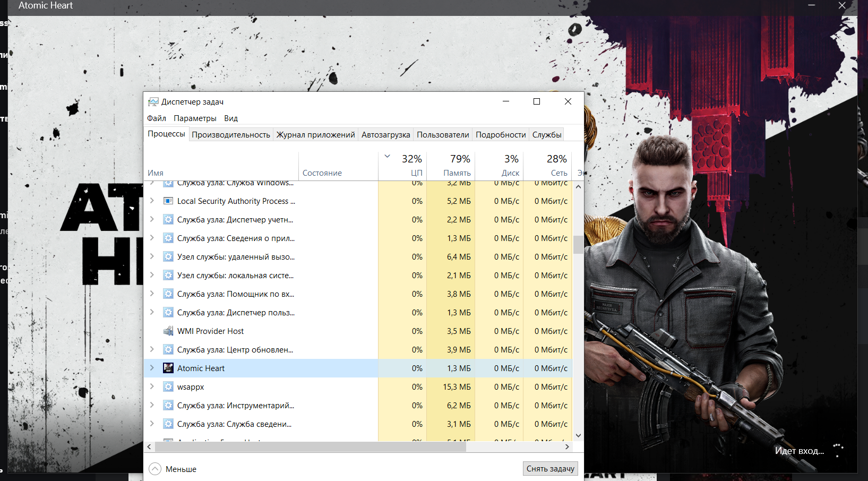Click gear icon of 'Служба узла: Диспетчер учетн...'

coord(168,220)
